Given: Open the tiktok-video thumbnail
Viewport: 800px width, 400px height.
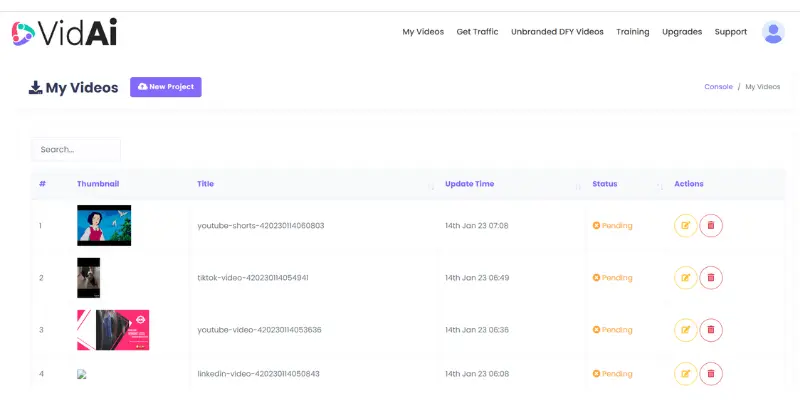Looking at the screenshot, I should pyautogui.click(x=89, y=278).
